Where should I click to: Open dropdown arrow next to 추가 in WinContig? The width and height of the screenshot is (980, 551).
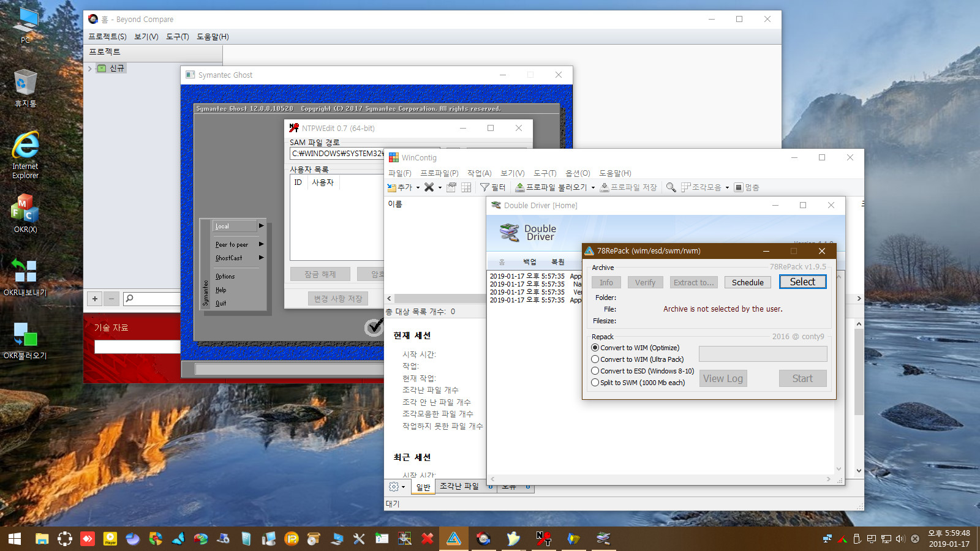coord(418,188)
